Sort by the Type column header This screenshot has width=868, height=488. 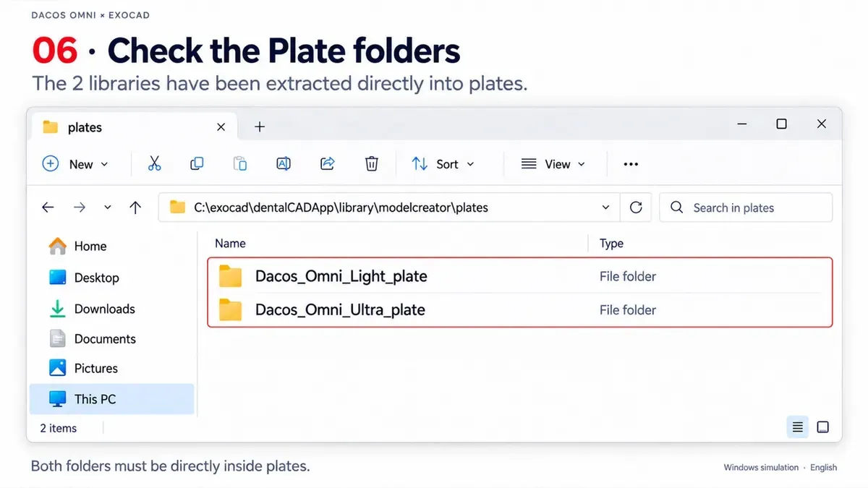[612, 244]
